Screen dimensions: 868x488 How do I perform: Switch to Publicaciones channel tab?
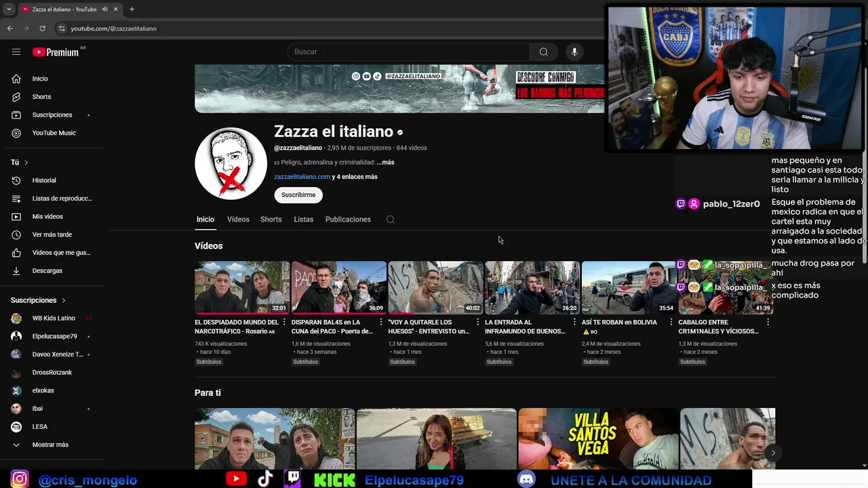348,220
